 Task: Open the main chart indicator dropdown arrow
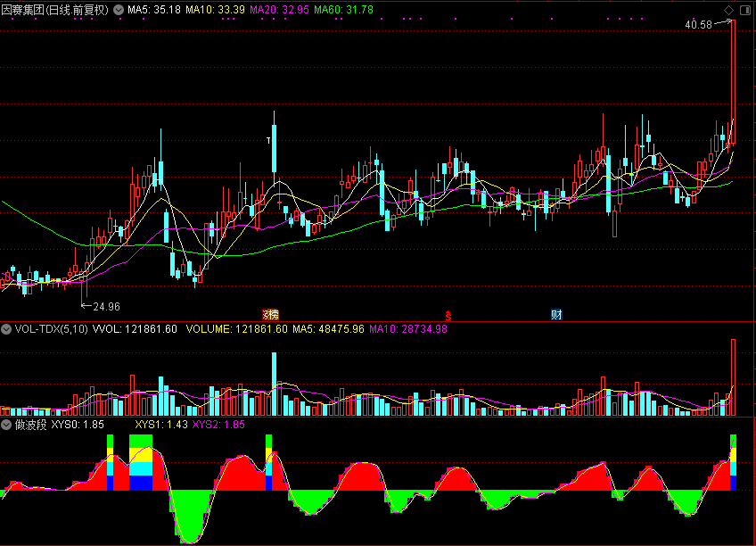tap(119, 10)
